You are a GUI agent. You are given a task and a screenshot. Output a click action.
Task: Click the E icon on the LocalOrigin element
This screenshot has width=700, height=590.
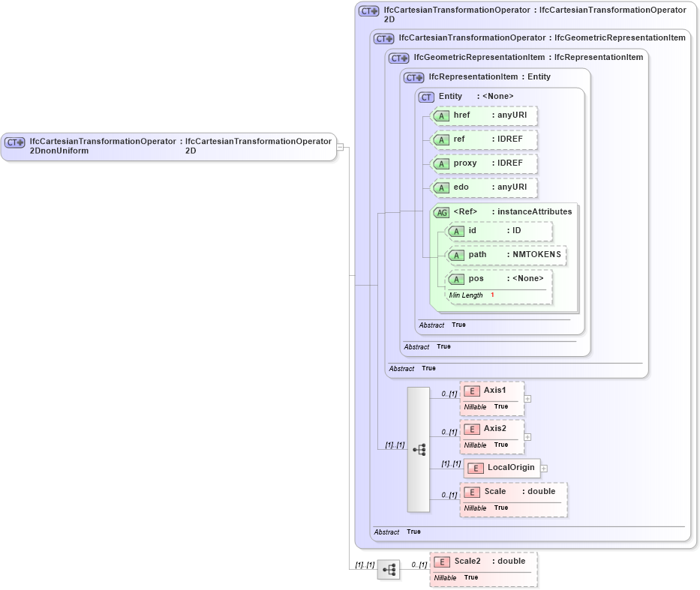tap(476, 468)
